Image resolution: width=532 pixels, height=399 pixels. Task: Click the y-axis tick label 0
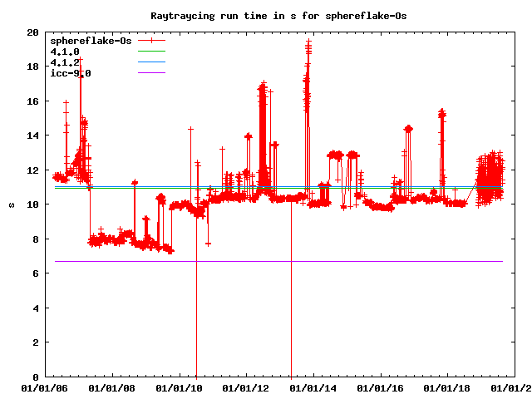coord(35,377)
